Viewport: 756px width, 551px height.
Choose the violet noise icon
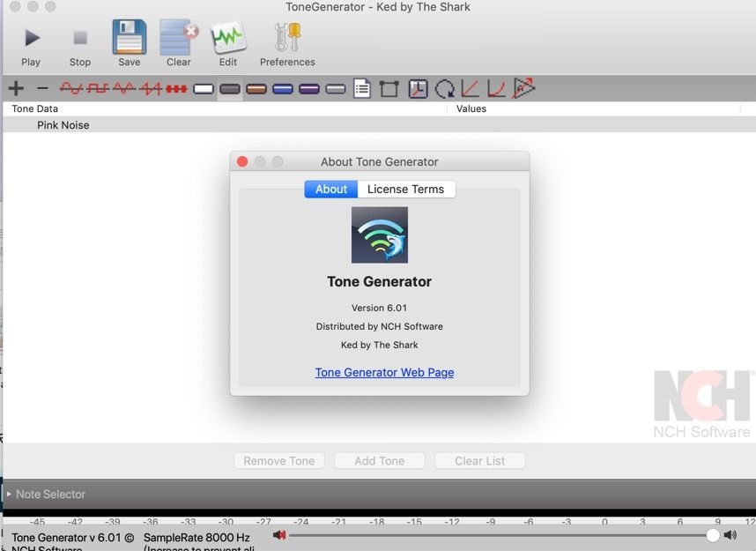click(x=309, y=89)
